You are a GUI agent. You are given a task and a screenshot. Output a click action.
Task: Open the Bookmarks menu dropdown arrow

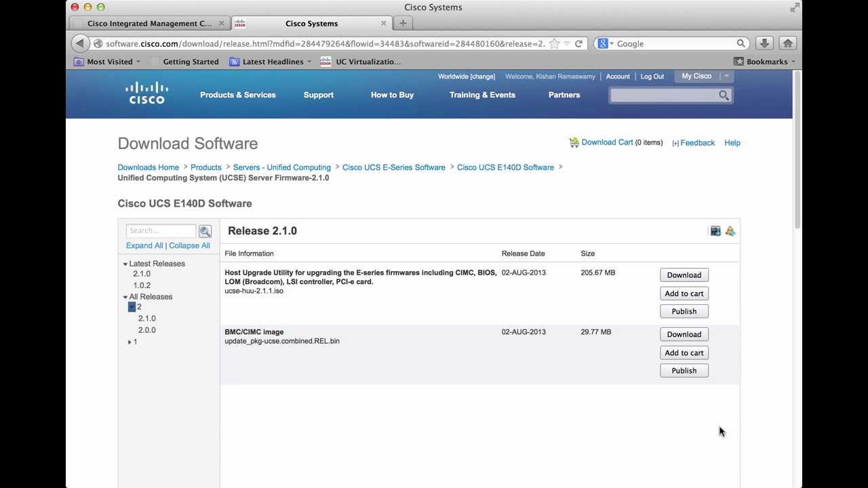(793, 62)
